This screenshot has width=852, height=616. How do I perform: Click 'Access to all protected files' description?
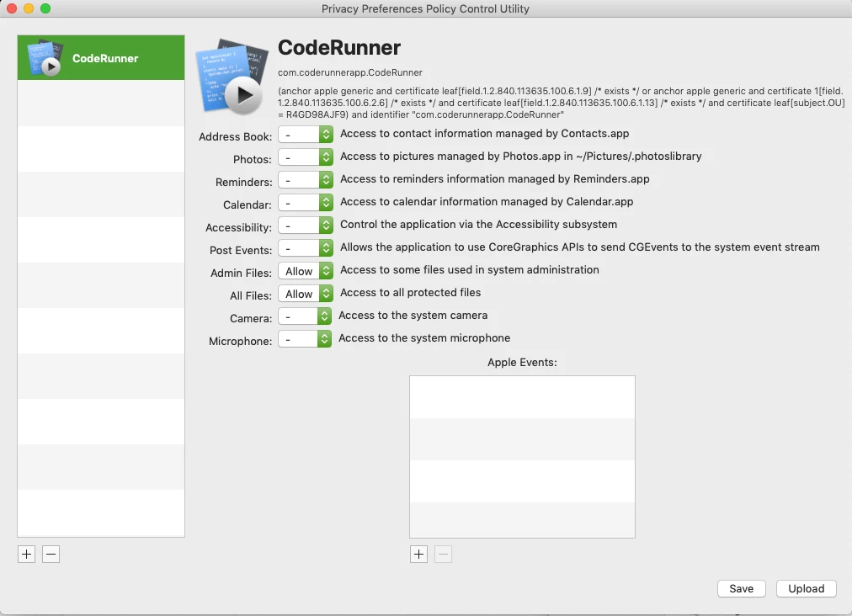(410, 292)
